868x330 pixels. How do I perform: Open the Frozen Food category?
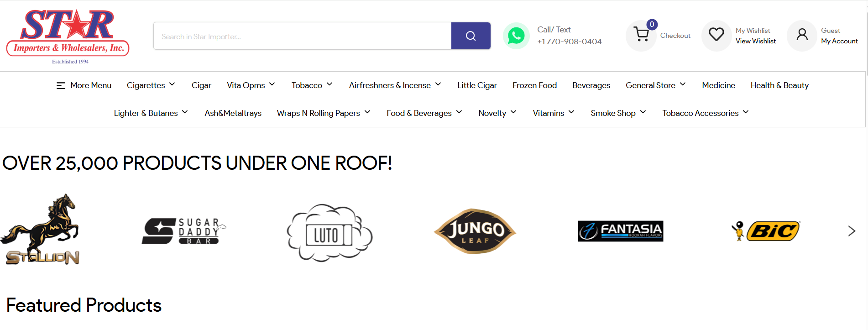pos(534,85)
